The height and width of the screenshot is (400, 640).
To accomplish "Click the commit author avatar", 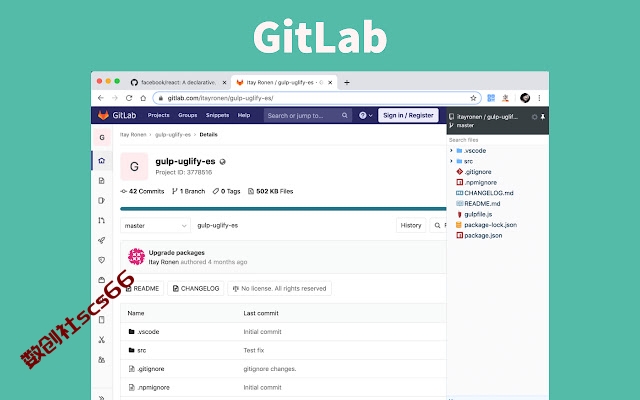I will 136,257.
